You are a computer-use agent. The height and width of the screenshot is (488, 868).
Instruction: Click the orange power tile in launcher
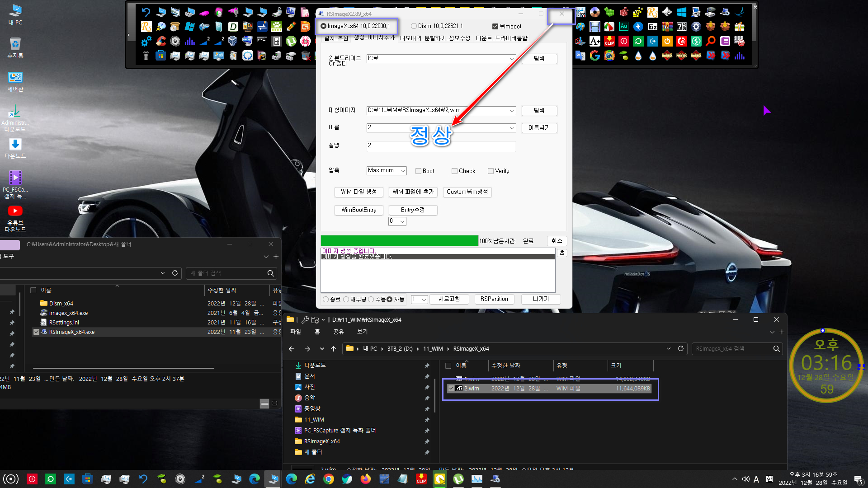pos(667,41)
